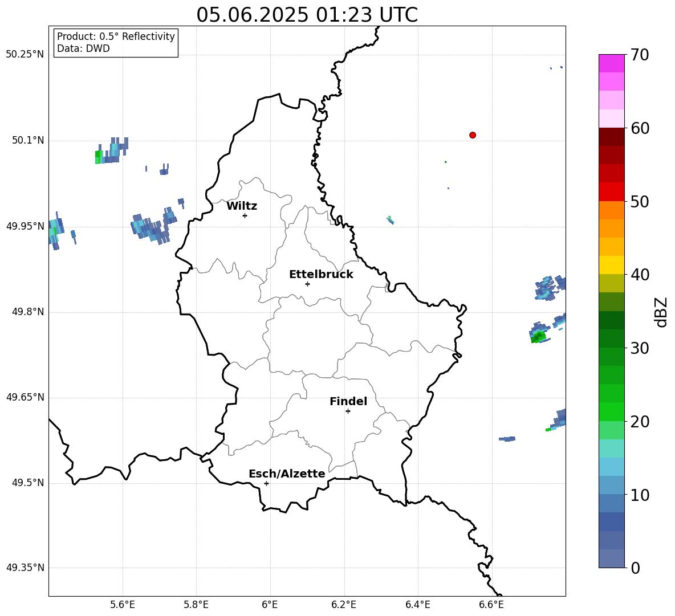Click the Ettelbruck station label

click(321, 275)
